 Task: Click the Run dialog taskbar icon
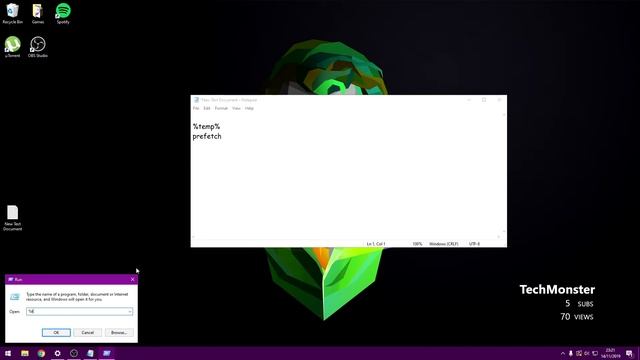(x=107, y=353)
